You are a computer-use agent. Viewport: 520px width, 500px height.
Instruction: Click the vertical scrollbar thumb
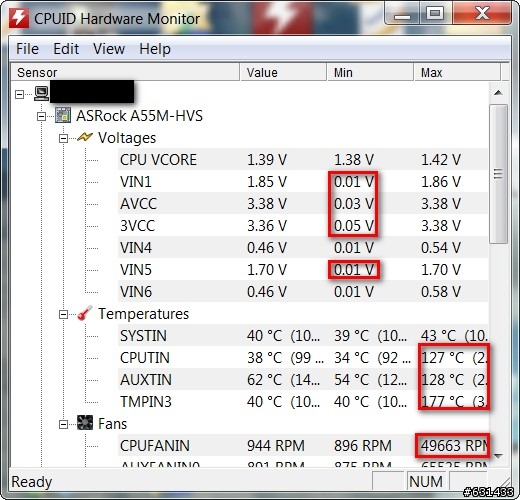[x=498, y=174]
